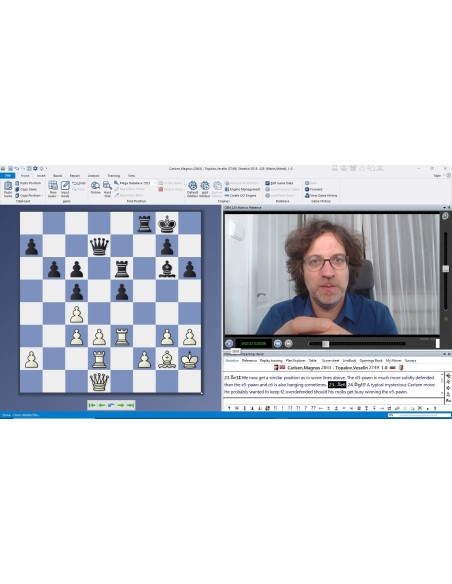The width and height of the screenshot is (452, 584).
Task: Adjust the video volume slider
Action: 445,269
